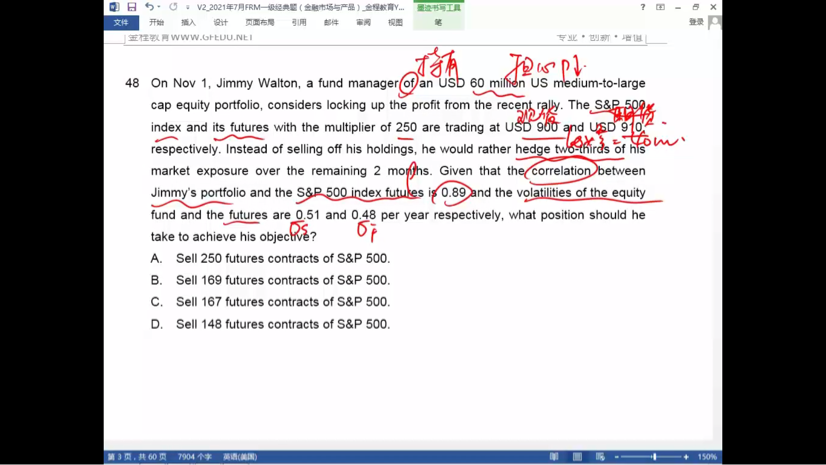Viewport: 826px width, 465px height.
Task: Click the zoom in plus button
Action: click(686, 457)
